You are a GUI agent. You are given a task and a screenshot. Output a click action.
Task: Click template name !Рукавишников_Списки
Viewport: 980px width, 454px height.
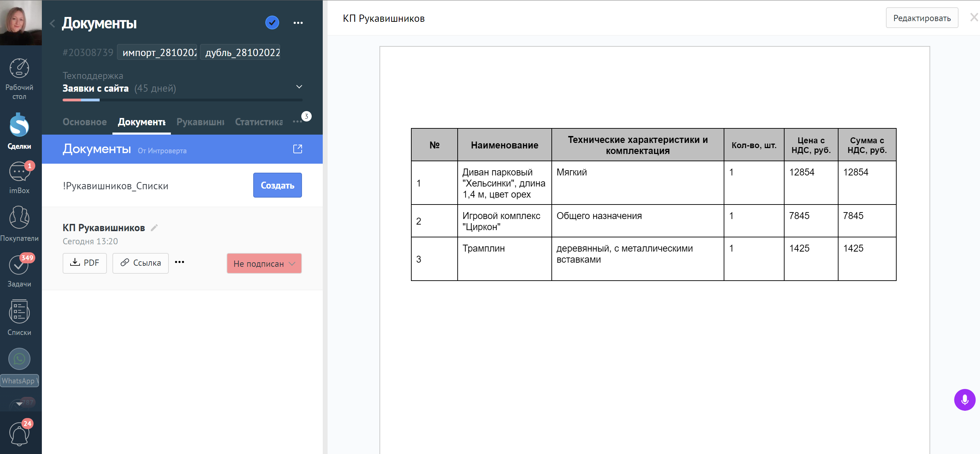coord(115,186)
